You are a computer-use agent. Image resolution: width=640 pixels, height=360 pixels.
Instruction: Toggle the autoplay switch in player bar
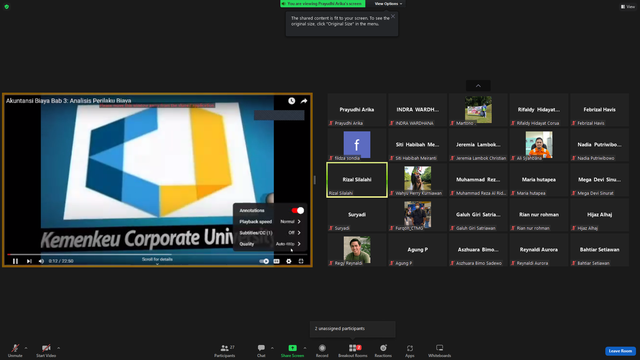point(264,261)
